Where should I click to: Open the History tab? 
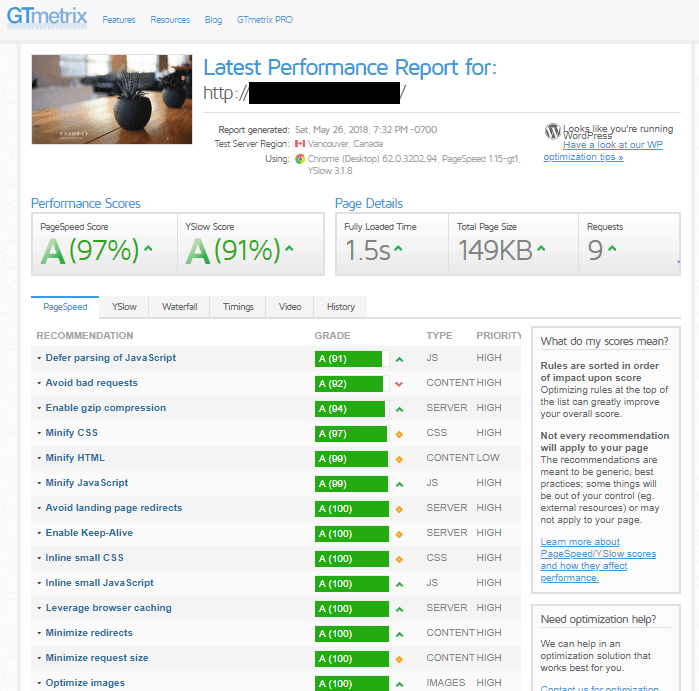341,307
